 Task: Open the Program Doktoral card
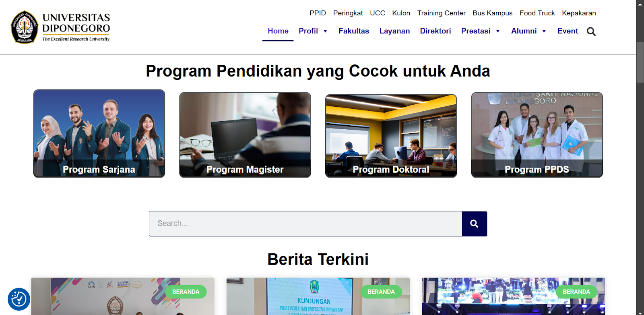391,136
